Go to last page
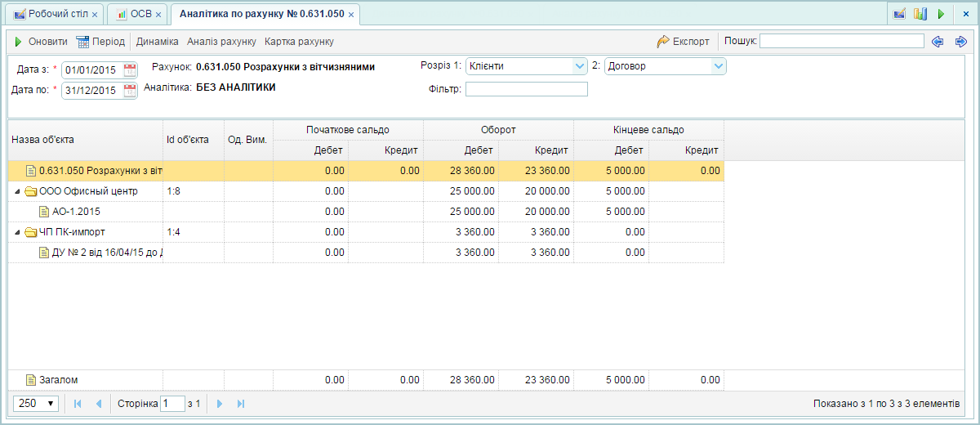 (241, 404)
